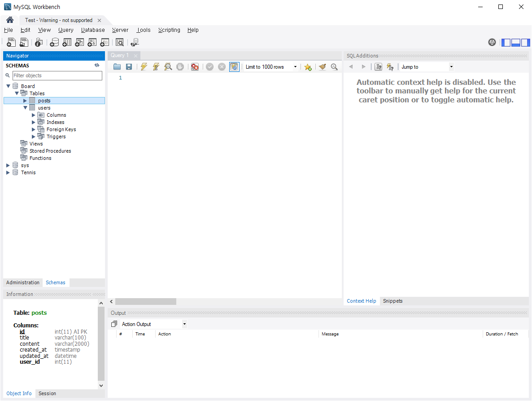The width and height of the screenshot is (532, 401).
Task: Clear the output panel icon
Action: click(x=114, y=324)
